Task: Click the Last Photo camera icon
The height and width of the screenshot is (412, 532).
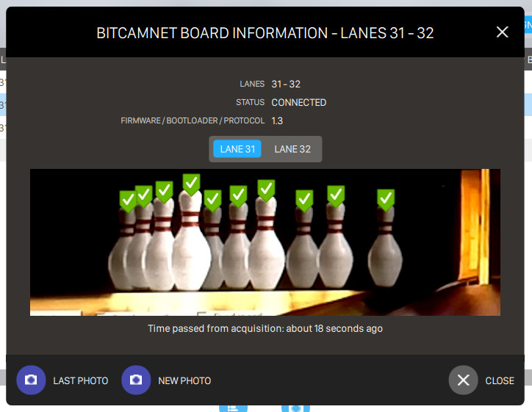Action: [x=31, y=380]
